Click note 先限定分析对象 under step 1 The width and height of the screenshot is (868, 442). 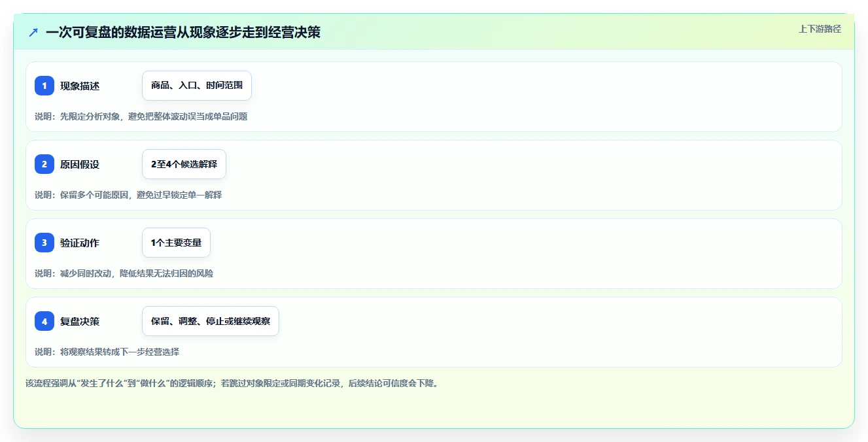click(x=141, y=116)
